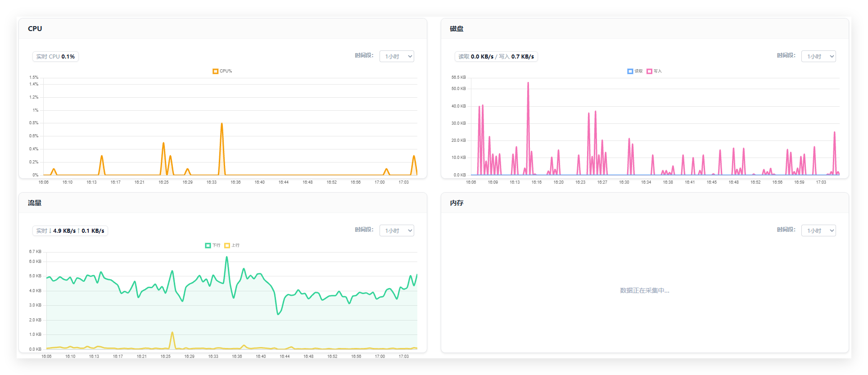Hide the pink 写入 legend series
Viewport: 868px width, 375px height.
click(x=654, y=71)
